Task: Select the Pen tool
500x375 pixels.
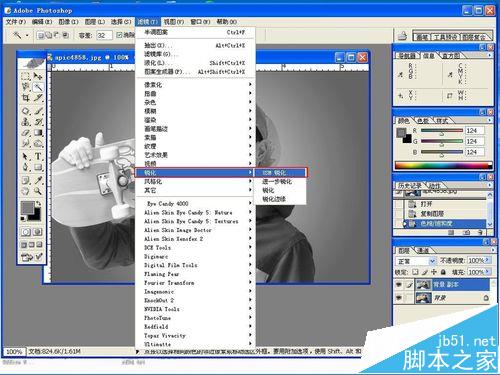Action: click(x=26, y=167)
